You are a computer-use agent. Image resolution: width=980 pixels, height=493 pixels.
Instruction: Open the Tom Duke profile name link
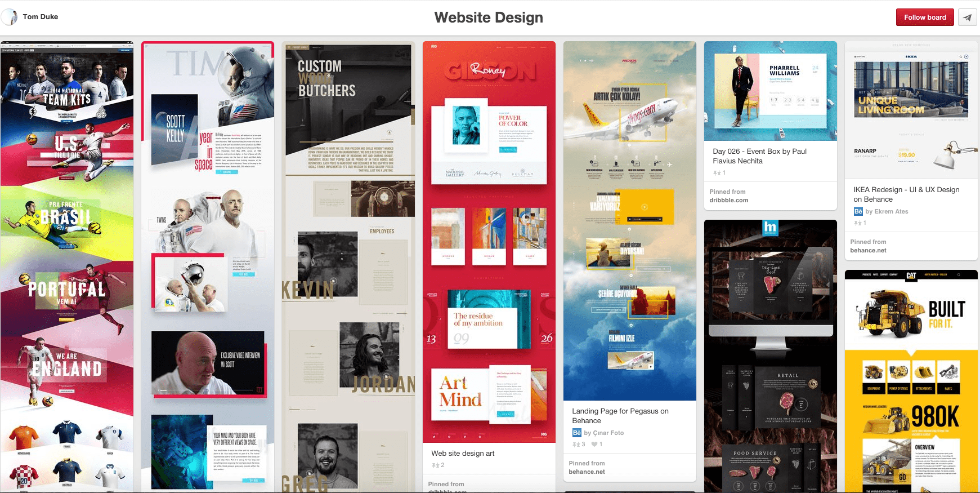[41, 17]
